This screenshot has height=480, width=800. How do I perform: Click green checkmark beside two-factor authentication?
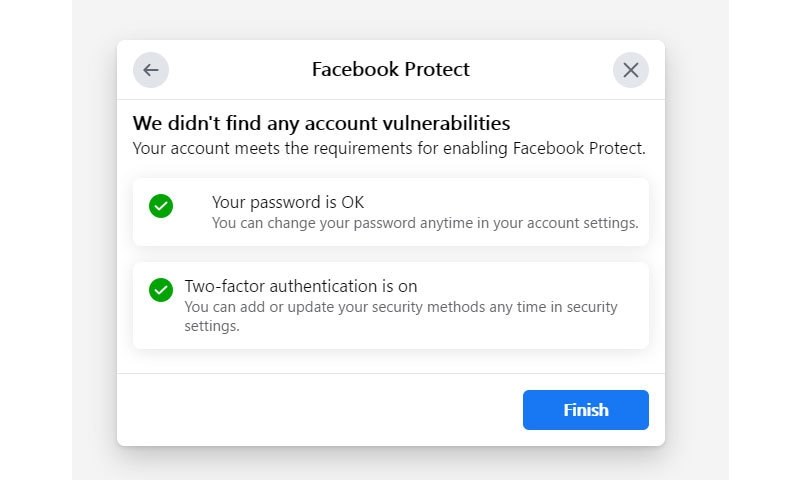point(161,290)
